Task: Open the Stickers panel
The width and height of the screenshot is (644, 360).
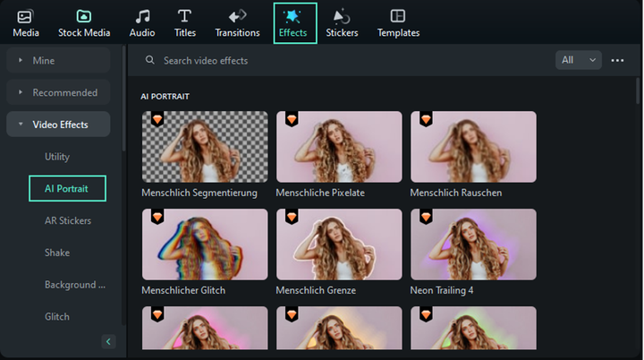Action: pos(342,22)
